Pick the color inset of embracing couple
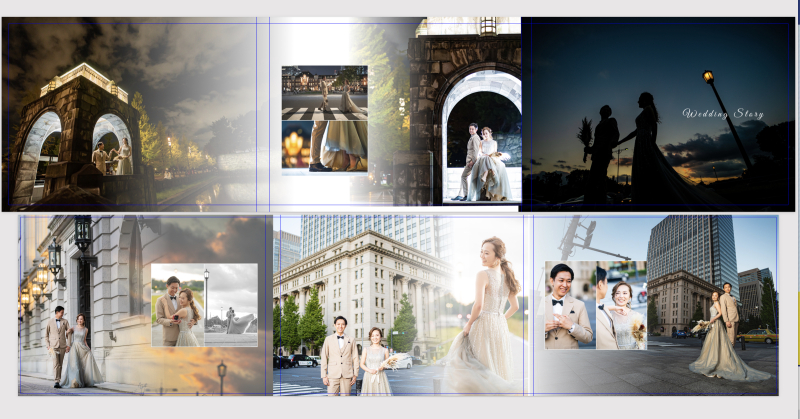The height and width of the screenshot is (419, 800). (177, 305)
